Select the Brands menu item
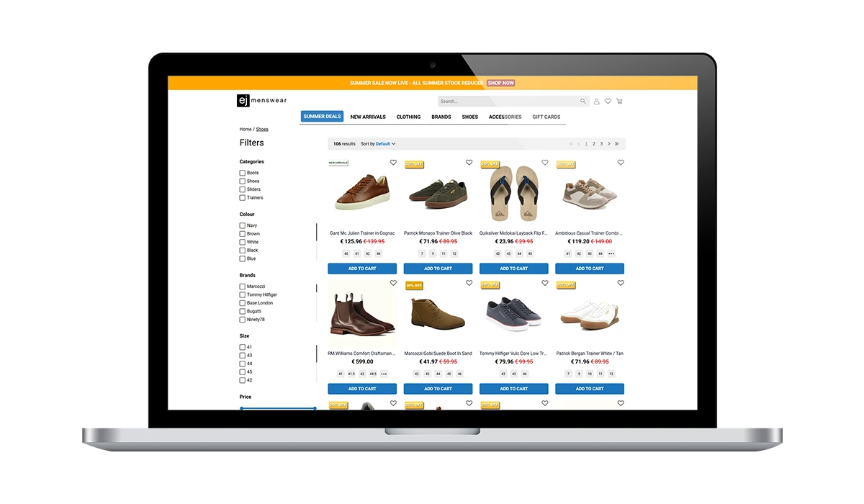 click(x=441, y=117)
